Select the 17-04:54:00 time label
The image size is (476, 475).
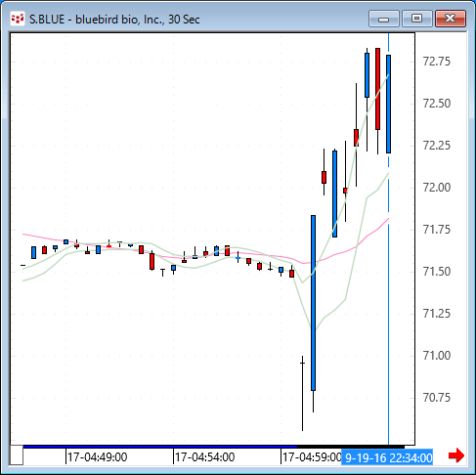(x=205, y=457)
